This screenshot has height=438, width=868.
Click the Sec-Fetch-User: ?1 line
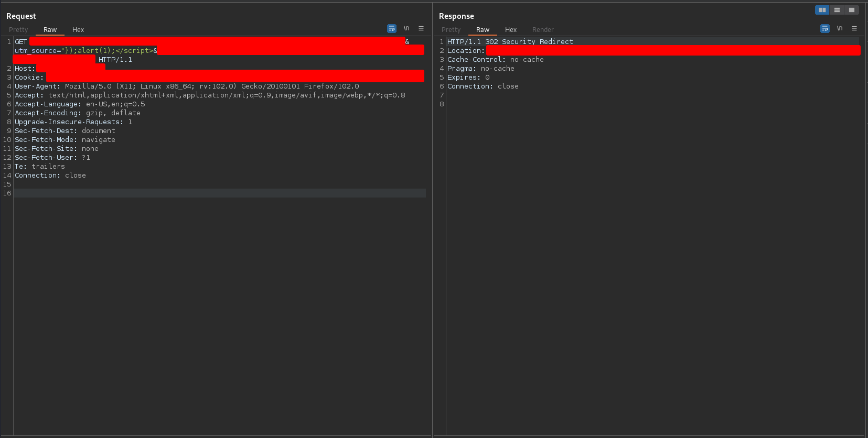tap(52, 158)
